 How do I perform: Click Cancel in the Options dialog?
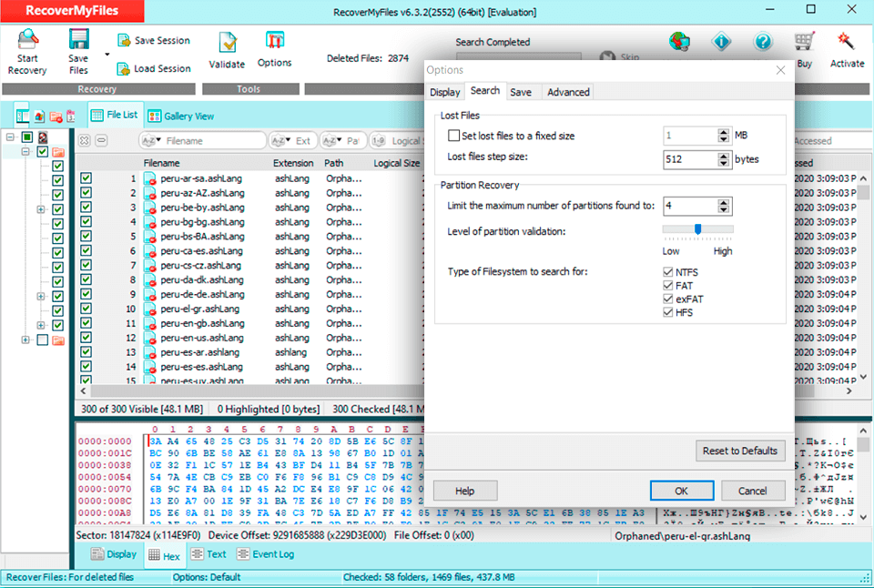753,491
